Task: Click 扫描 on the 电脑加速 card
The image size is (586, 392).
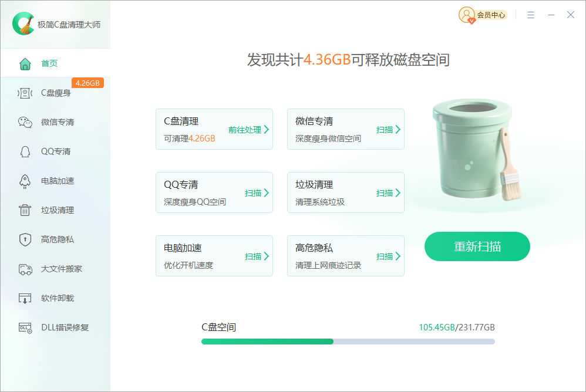Action: click(x=253, y=256)
